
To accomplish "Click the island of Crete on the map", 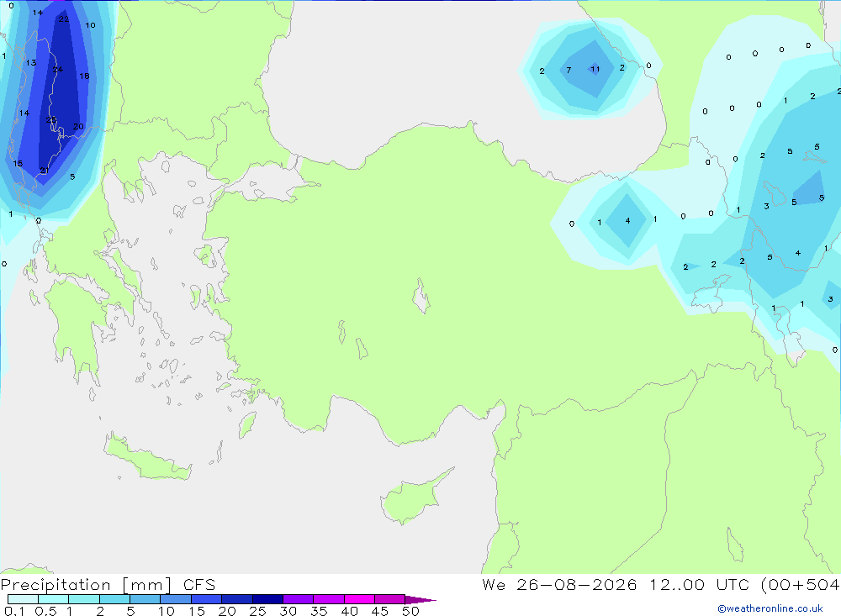I will click(x=147, y=460).
